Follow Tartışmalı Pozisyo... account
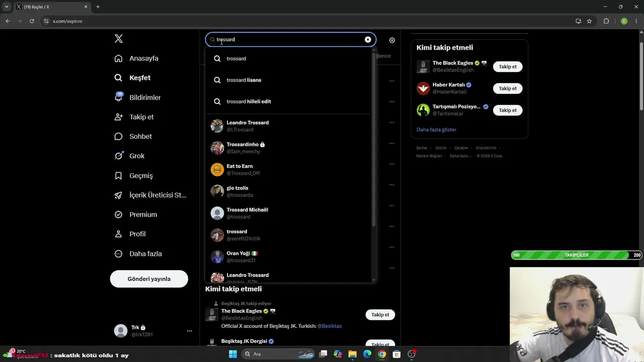The image size is (644, 362). click(x=508, y=110)
